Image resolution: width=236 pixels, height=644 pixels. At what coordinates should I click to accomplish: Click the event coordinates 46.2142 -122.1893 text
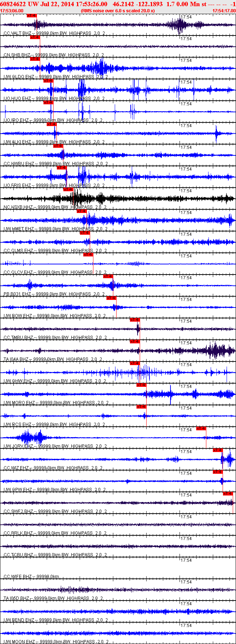138,4
